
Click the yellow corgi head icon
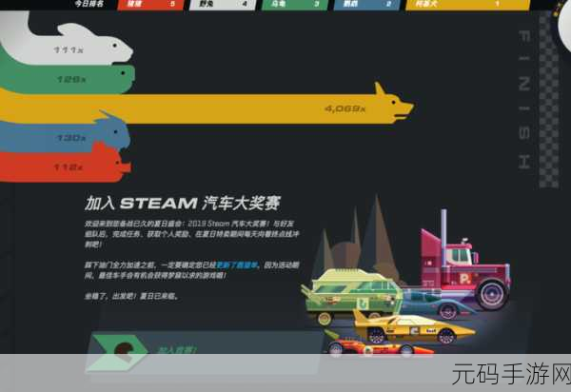click(x=394, y=103)
